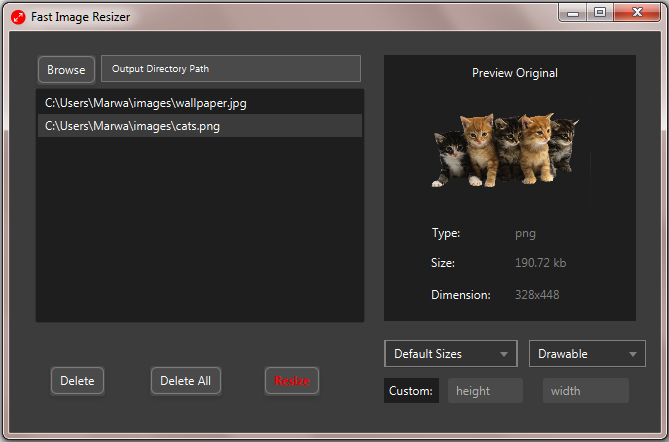Click the Fast Image Resizer app icon

click(x=18, y=17)
